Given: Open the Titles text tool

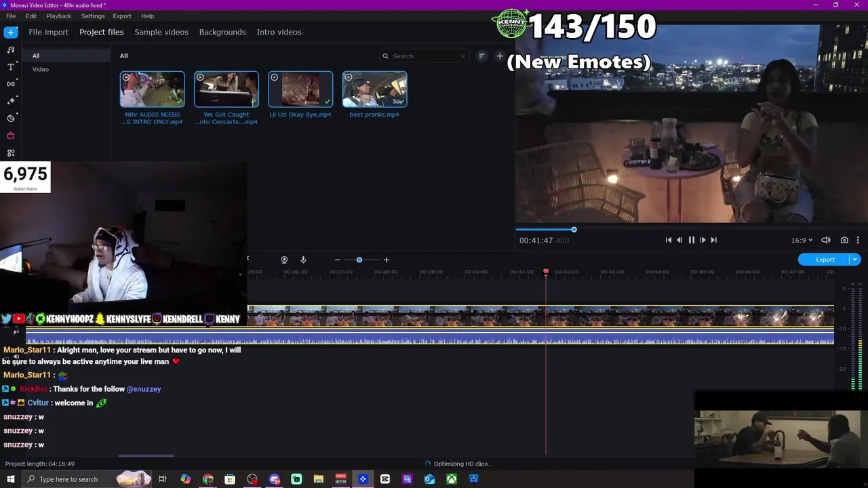Looking at the screenshot, I should pyautogui.click(x=11, y=66).
